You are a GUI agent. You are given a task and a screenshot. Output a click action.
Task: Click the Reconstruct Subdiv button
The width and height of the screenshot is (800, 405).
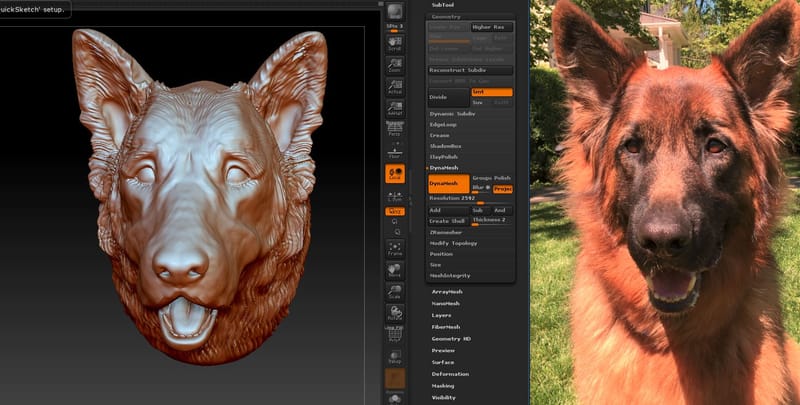coord(470,70)
